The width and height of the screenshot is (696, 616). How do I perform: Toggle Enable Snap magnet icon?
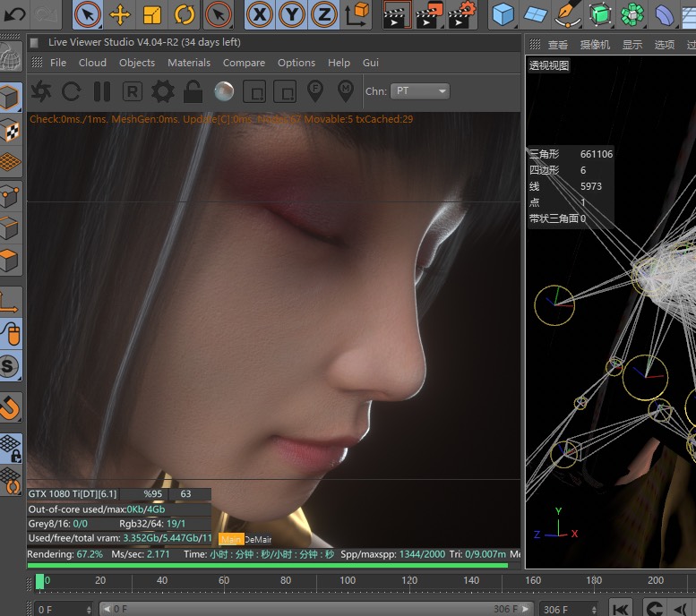pyautogui.click(x=10, y=407)
